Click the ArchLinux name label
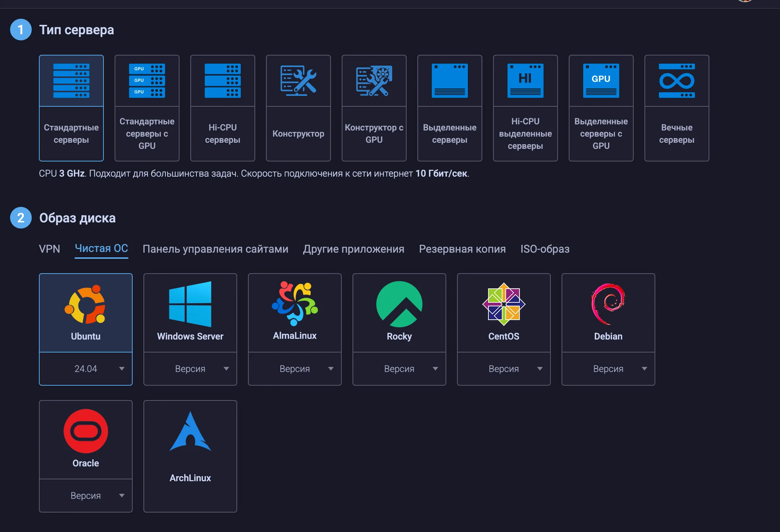Viewport: 780px width, 532px height. click(190, 478)
